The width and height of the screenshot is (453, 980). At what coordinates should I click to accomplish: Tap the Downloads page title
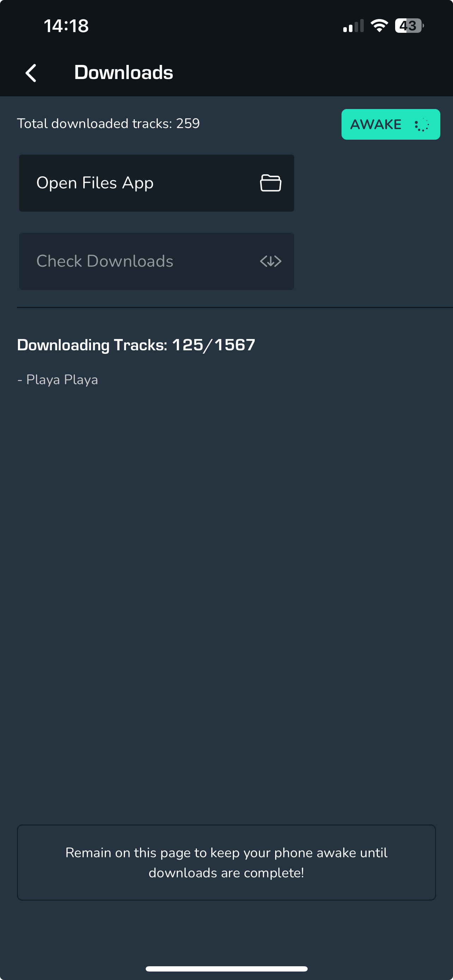coord(123,72)
